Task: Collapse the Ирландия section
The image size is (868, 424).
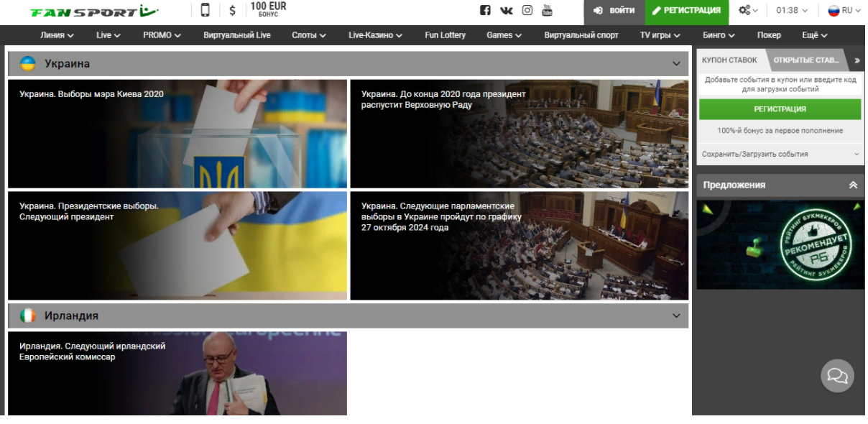Action: [675, 315]
